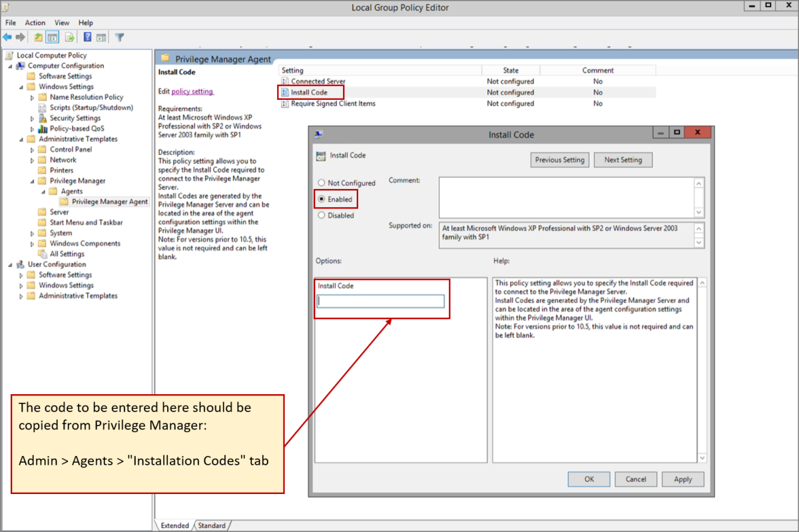Click the Back arrow toolbar icon
Image resolution: width=799 pixels, height=532 pixels.
(7, 37)
